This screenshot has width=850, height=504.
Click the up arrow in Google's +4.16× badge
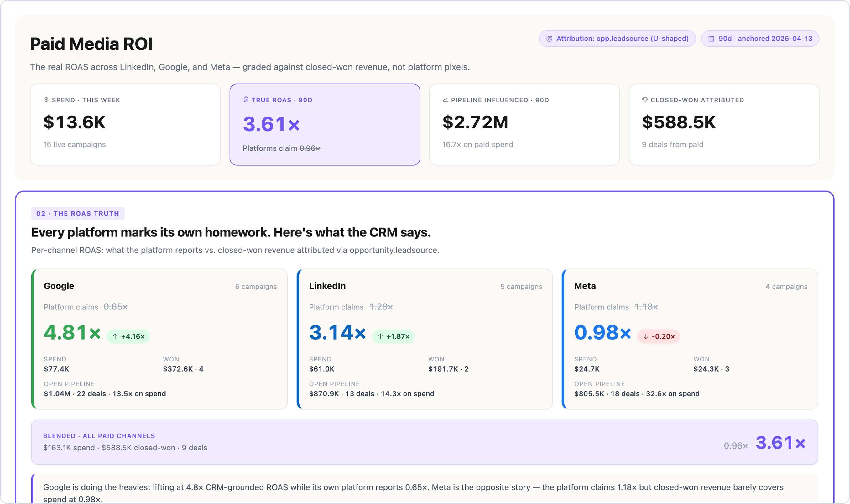(x=116, y=336)
